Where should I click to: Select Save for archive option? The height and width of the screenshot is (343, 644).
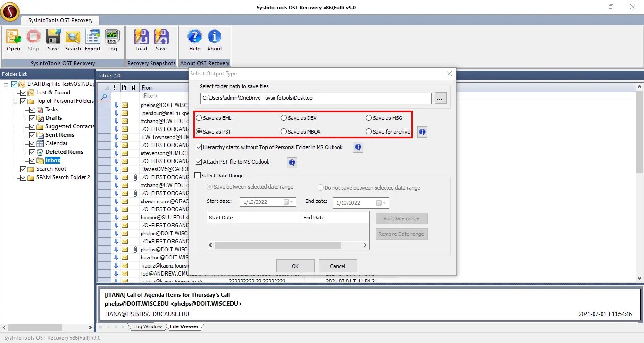point(388,132)
